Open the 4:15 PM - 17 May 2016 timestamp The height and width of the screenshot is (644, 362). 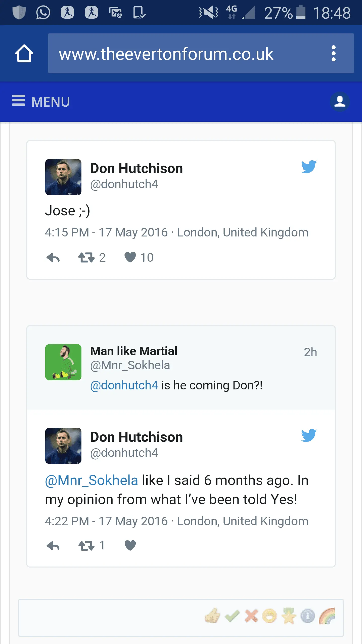tap(106, 232)
